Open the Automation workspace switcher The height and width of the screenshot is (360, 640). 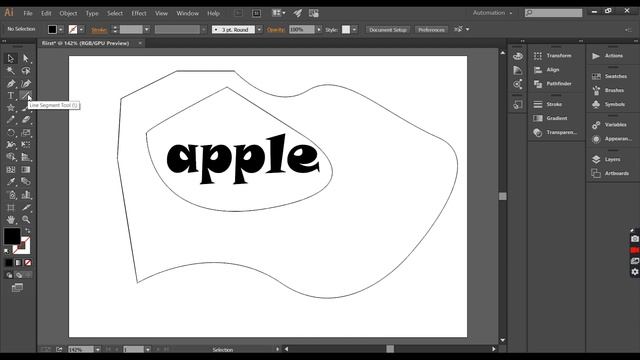[492, 13]
